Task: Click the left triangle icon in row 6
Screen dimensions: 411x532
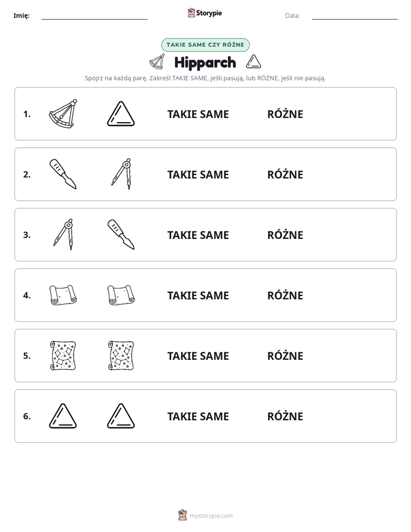Action: point(63,416)
